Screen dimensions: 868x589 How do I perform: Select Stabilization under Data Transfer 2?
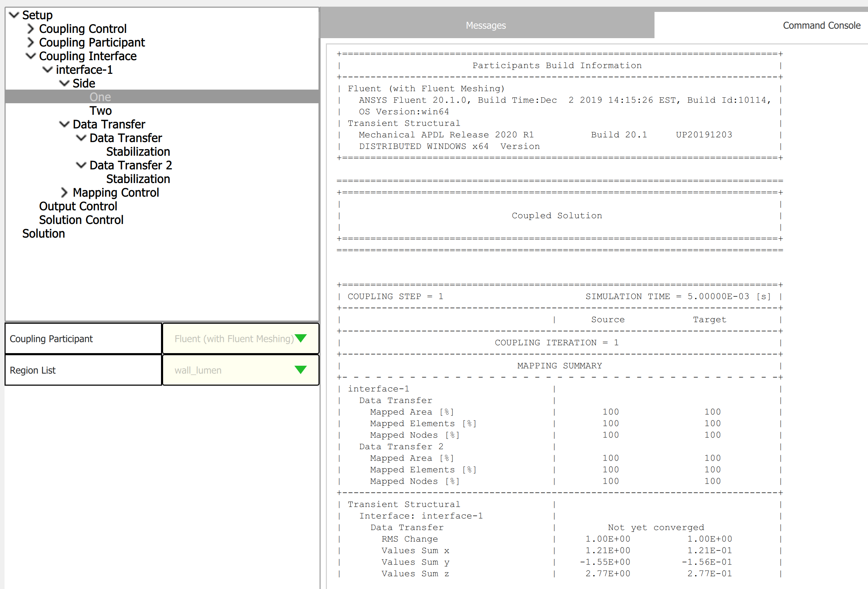(138, 179)
